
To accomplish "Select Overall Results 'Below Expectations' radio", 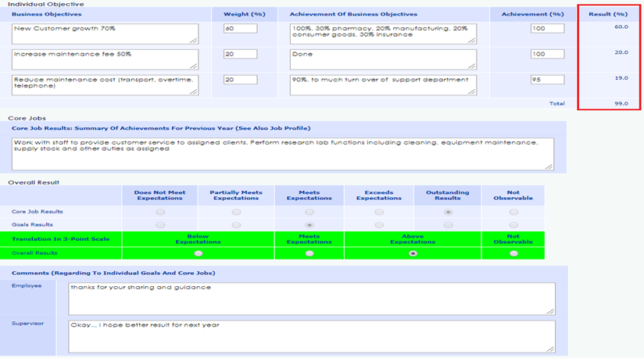I will [198, 253].
